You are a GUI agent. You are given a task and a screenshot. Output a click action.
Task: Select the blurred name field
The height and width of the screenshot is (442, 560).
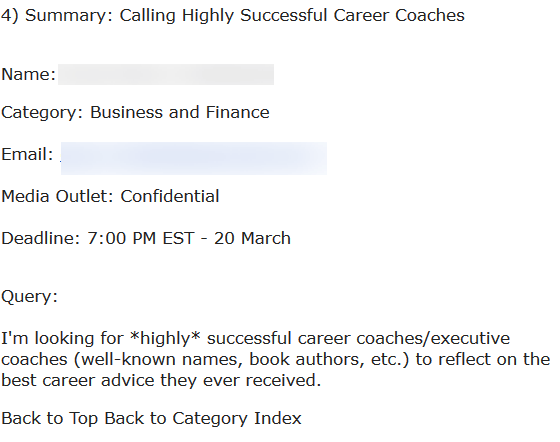coord(166,74)
